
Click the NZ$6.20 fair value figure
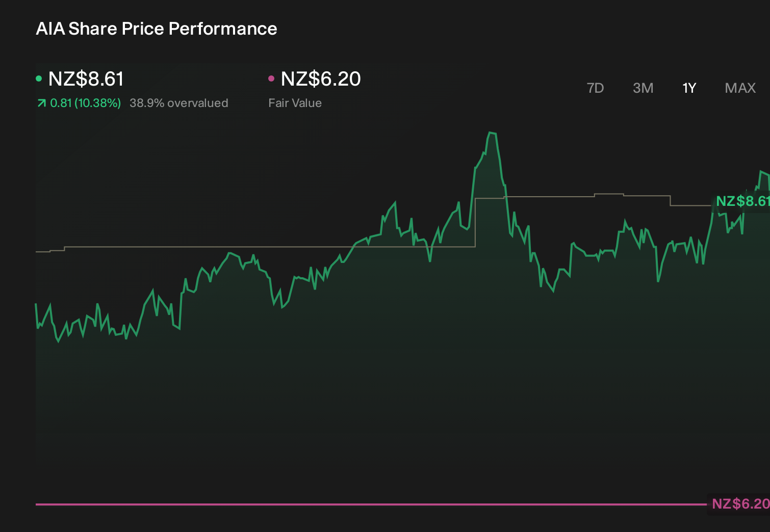click(x=321, y=79)
